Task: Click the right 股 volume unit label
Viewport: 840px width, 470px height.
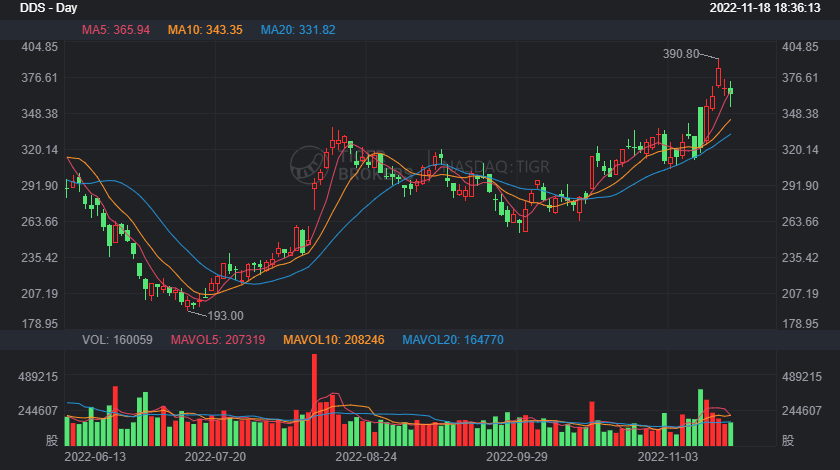Action: (x=788, y=441)
